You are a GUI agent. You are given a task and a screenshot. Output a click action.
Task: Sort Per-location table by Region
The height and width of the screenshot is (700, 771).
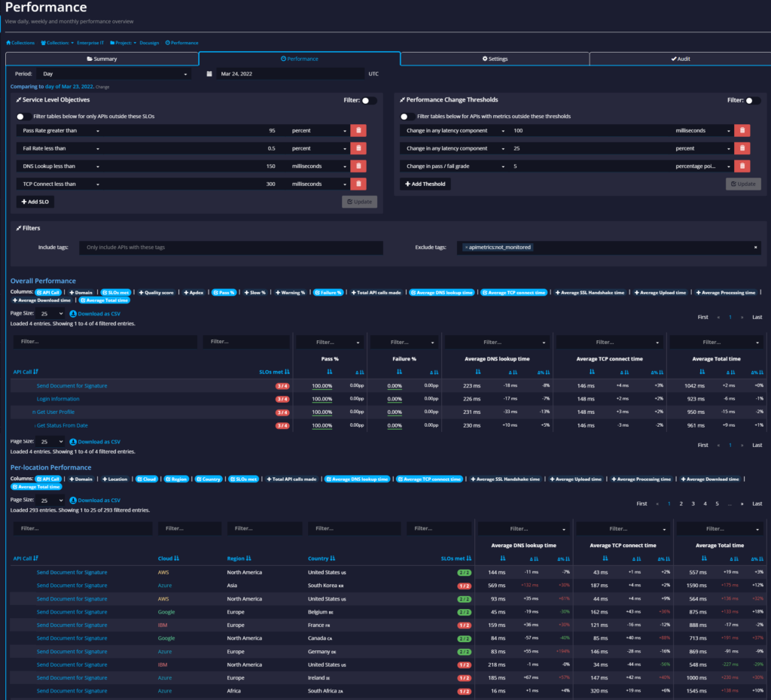tap(239, 558)
